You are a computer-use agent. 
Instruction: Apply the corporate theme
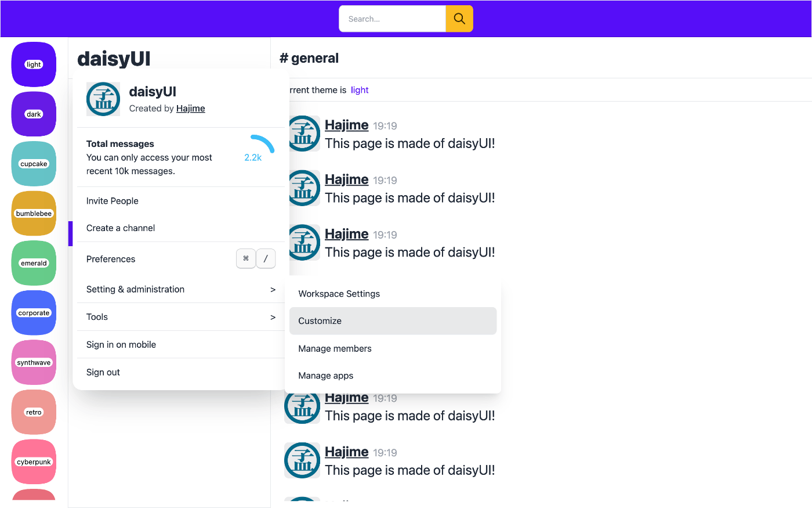coord(34,313)
